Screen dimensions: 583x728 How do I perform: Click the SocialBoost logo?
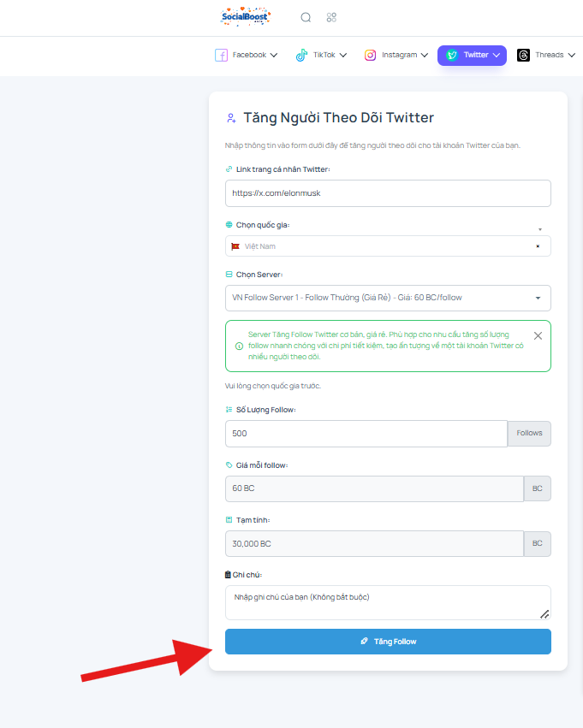pyautogui.click(x=246, y=17)
